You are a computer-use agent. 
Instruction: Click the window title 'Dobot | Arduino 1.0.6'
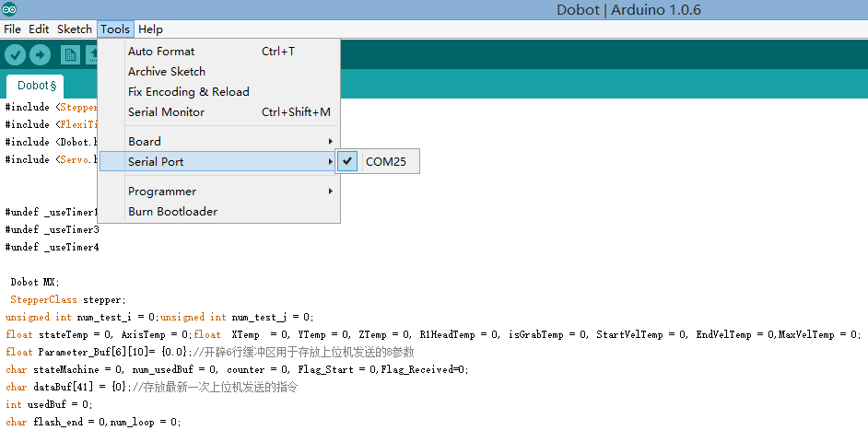click(x=628, y=10)
